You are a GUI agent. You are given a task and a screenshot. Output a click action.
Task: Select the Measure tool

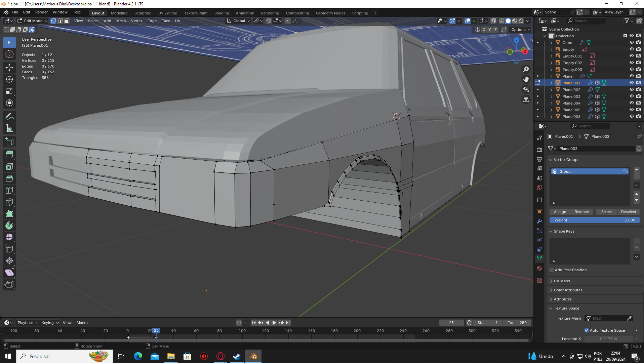click(x=9, y=128)
